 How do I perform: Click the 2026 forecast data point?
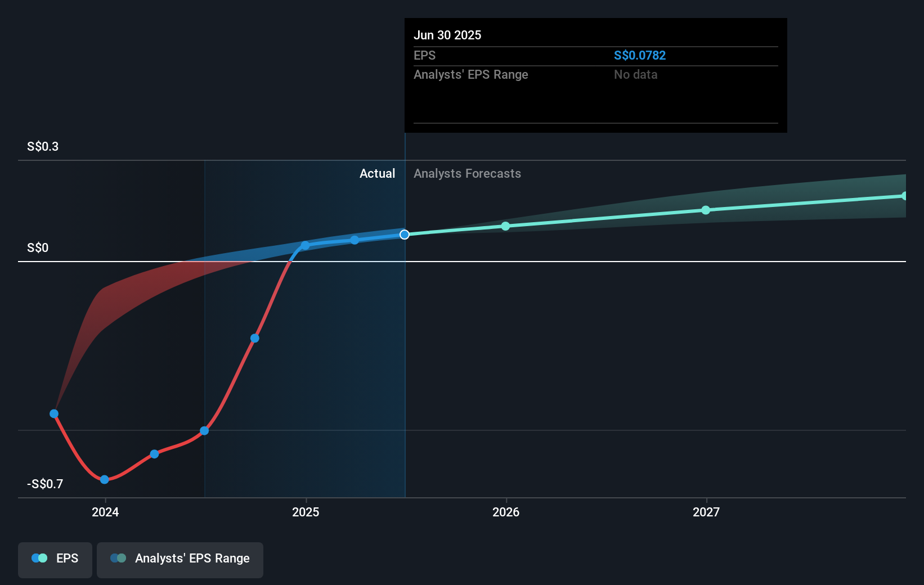click(x=505, y=226)
